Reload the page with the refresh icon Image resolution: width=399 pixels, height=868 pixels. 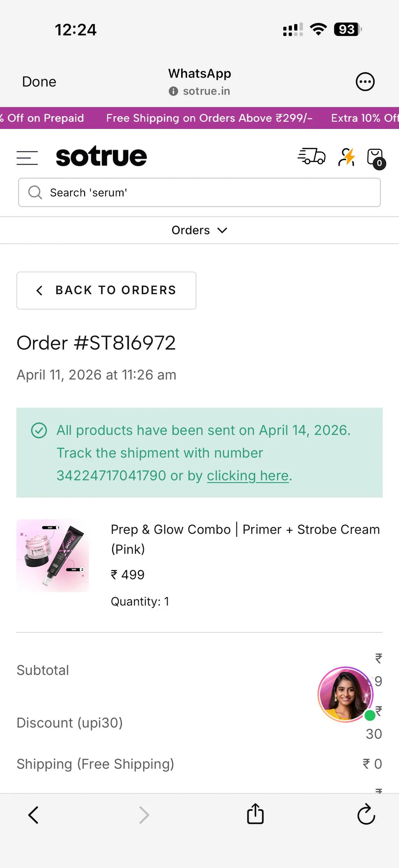(x=366, y=814)
